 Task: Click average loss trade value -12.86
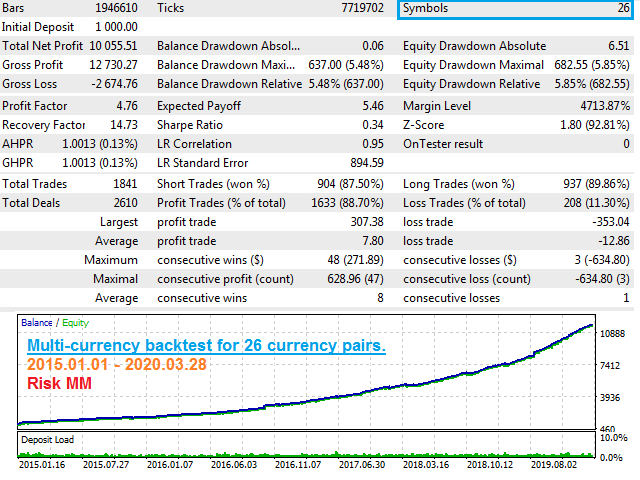click(x=614, y=241)
